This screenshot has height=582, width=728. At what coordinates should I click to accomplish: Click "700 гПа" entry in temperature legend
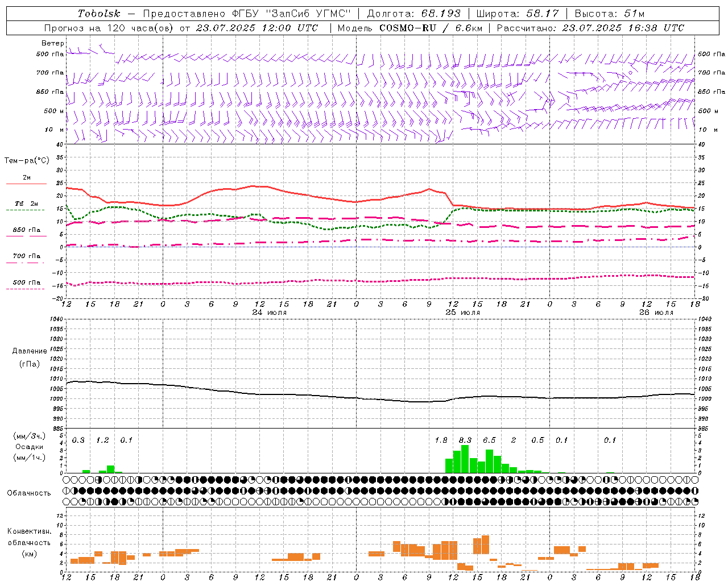coord(26,256)
